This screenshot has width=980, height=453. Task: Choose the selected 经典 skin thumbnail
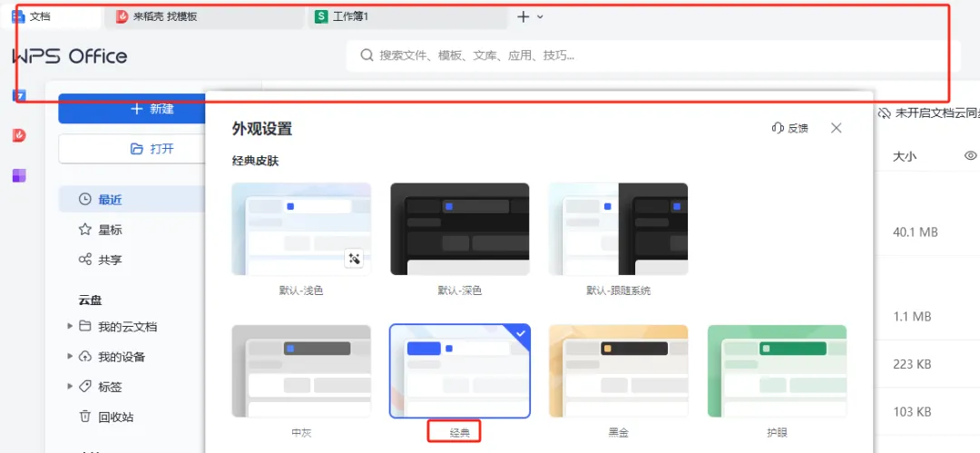point(460,371)
